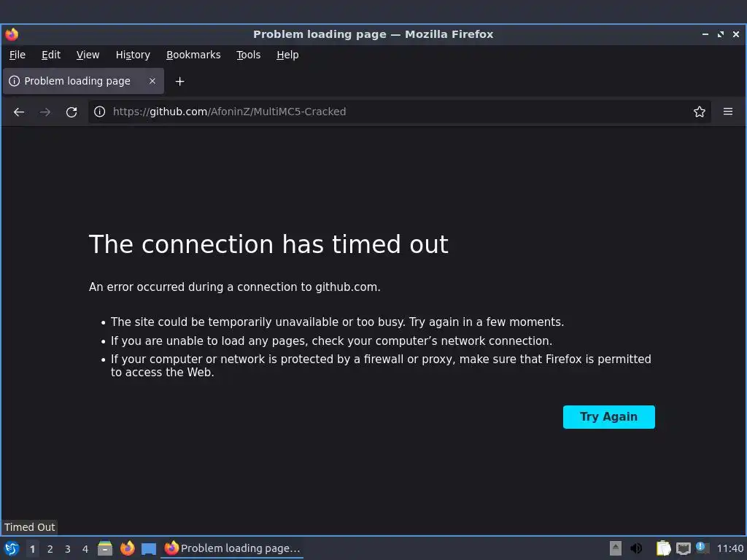Launch Firefox from the panel quicklaunch
747x560 pixels.
point(127,548)
